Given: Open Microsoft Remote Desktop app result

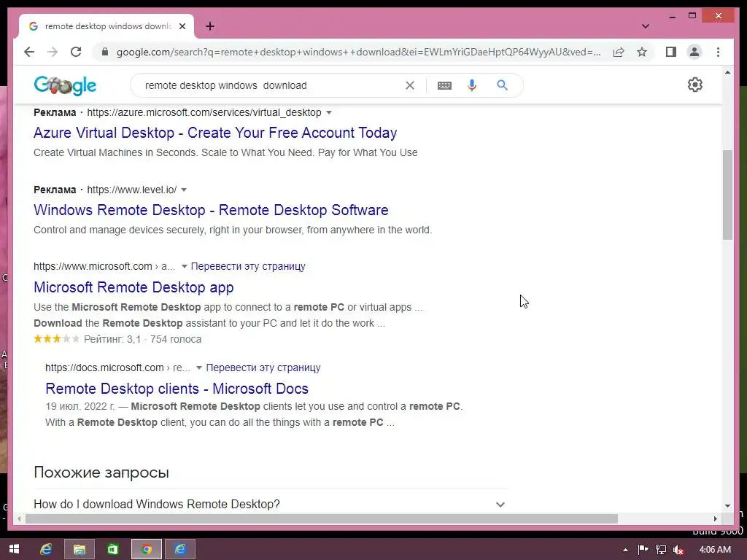Looking at the screenshot, I should pos(134,287).
